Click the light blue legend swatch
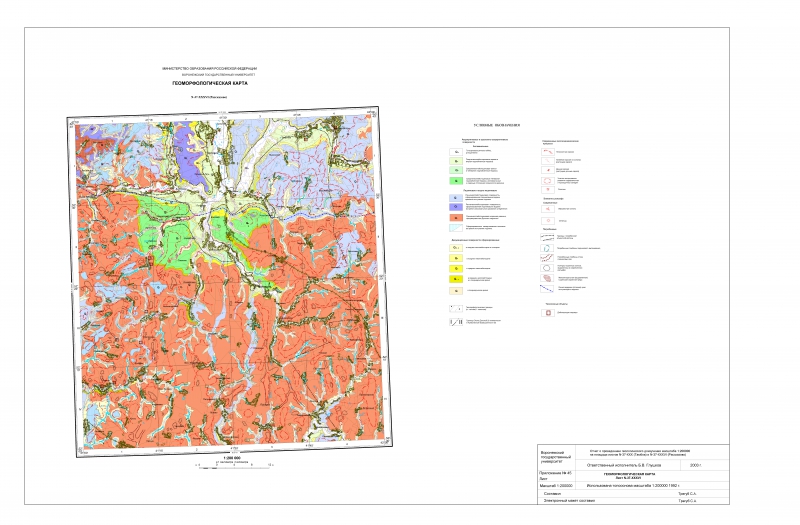This screenshot has height=525, width=800. 456,198
